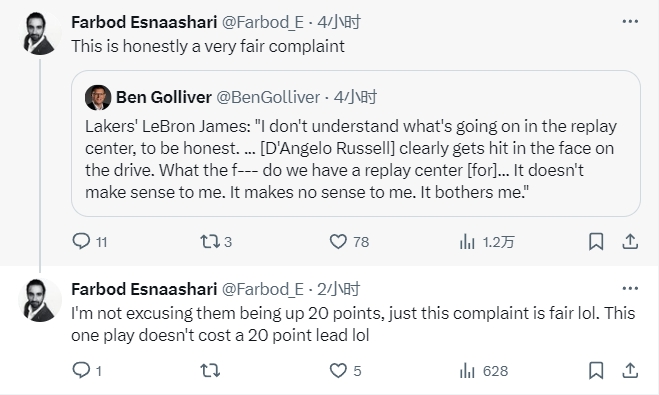The image size is (659, 395).
Task: Open @BenGolliver handle link
Action: point(268,97)
